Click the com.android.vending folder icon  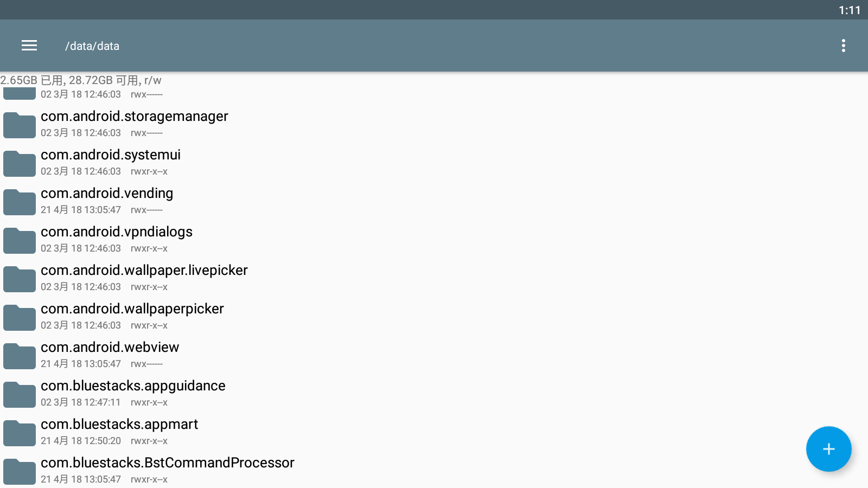[20, 202]
